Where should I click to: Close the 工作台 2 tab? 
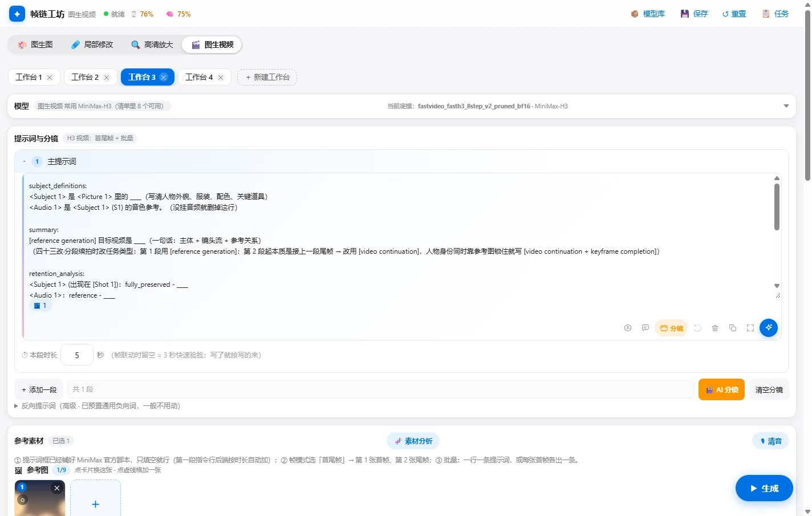tap(107, 78)
